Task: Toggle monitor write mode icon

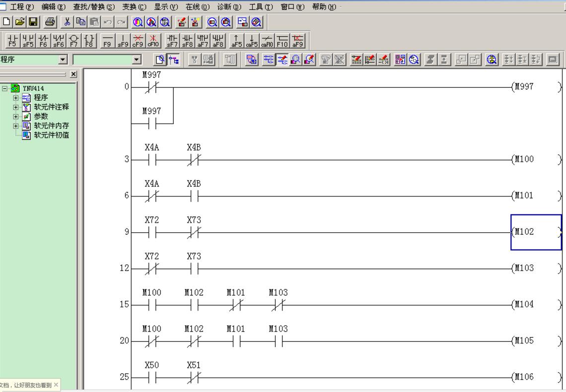Action: point(309,60)
